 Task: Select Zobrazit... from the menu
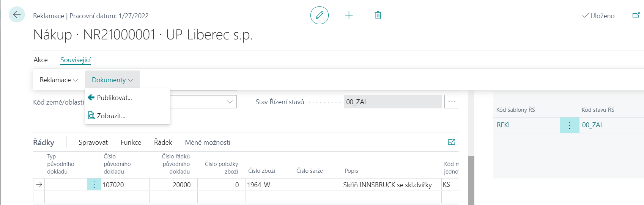[111, 116]
